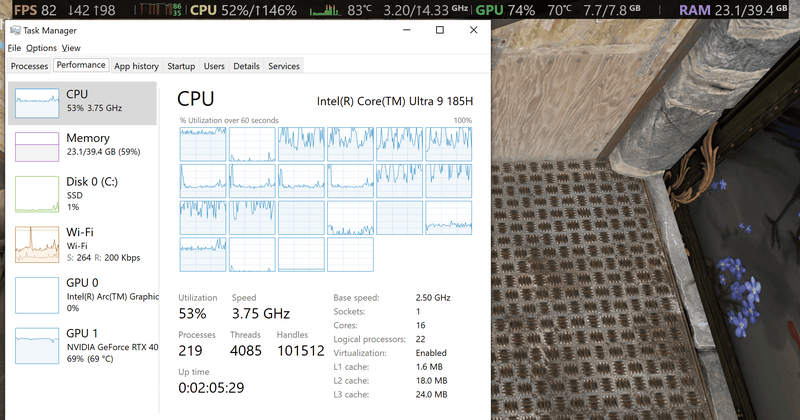Click the CPU mini graph thumbnail in sidebar

(x=37, y=103)
